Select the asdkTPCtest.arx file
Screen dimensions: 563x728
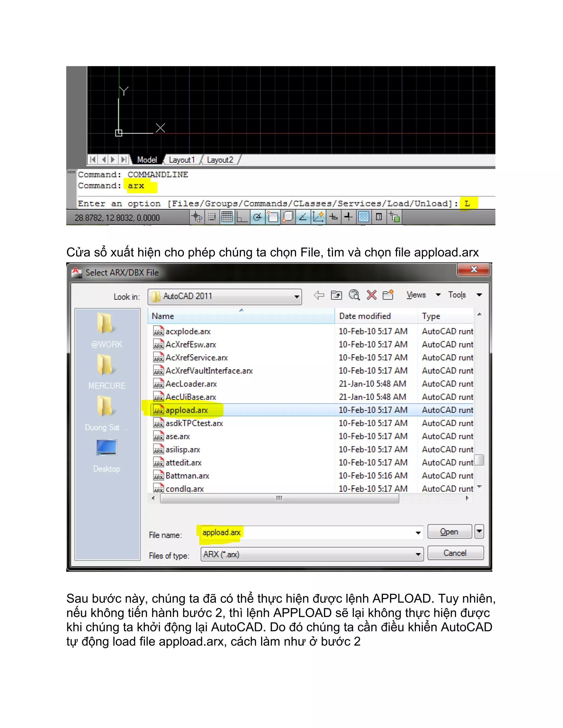tap(311, 423)
